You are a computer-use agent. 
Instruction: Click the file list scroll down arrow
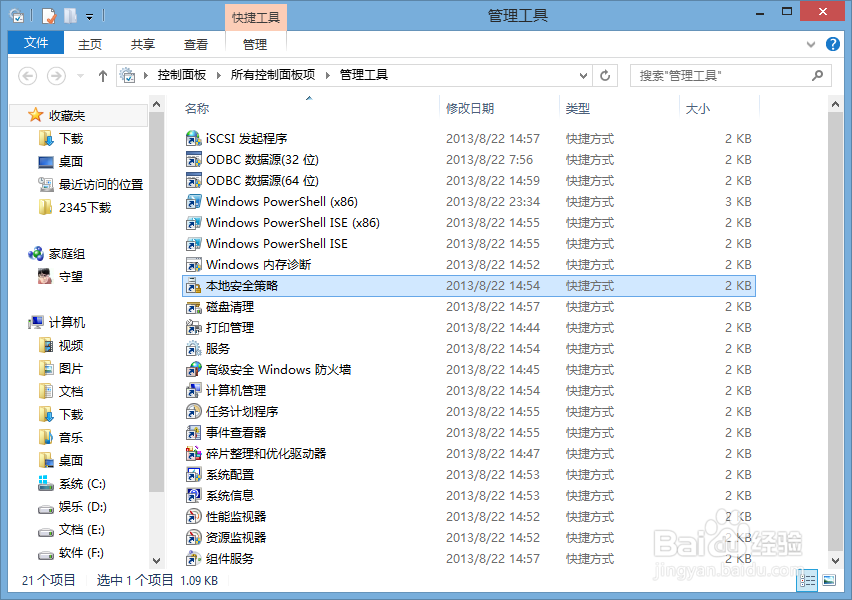(x=835, y=560)
